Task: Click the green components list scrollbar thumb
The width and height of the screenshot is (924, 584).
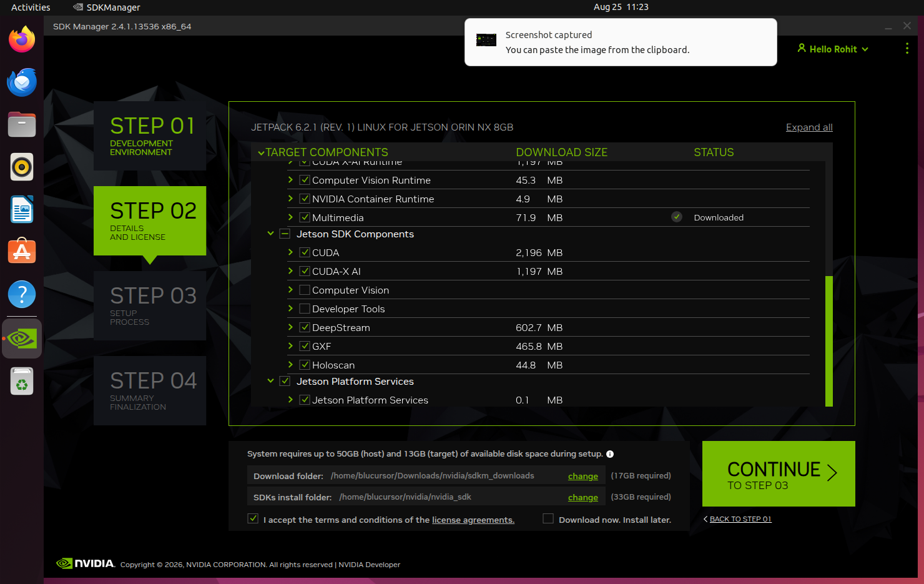Action: 829,341
